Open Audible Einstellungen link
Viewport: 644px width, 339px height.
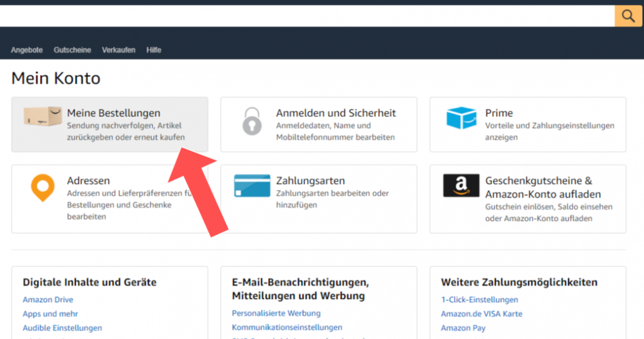[x=63, y=328]
